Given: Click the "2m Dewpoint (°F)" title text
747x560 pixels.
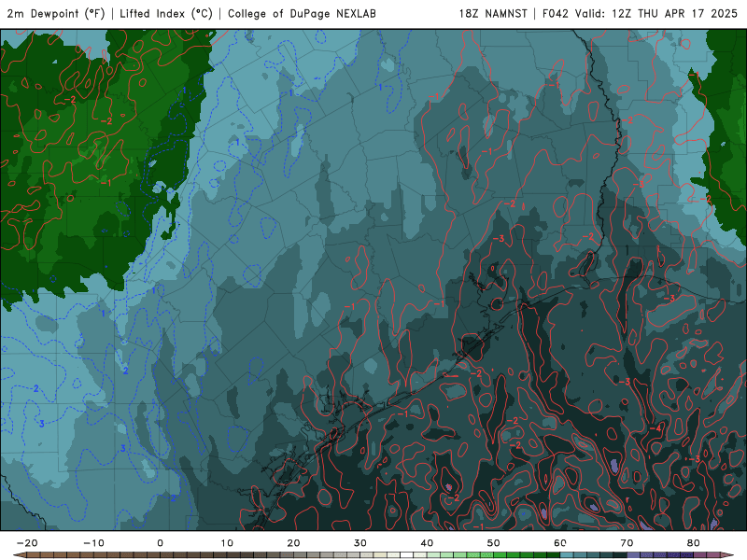Looking at the screenshot, I should (x=56, y=13).
